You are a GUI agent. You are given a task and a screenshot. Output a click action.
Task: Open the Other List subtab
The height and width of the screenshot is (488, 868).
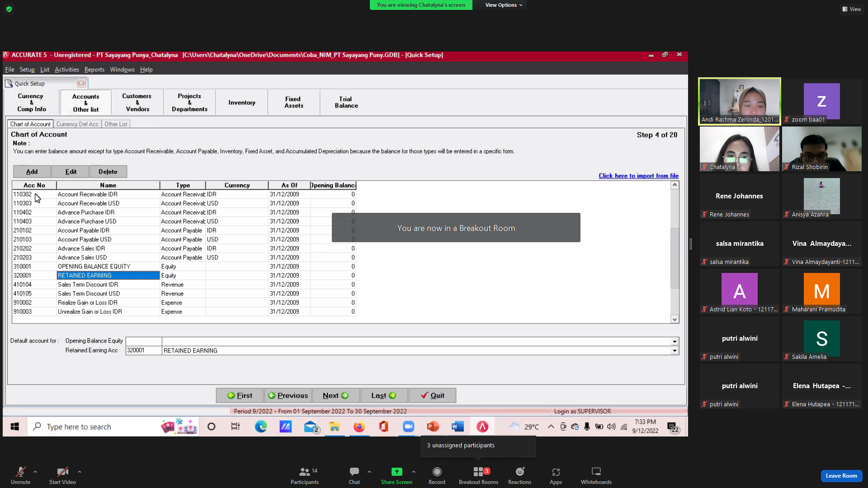point(116,124)
